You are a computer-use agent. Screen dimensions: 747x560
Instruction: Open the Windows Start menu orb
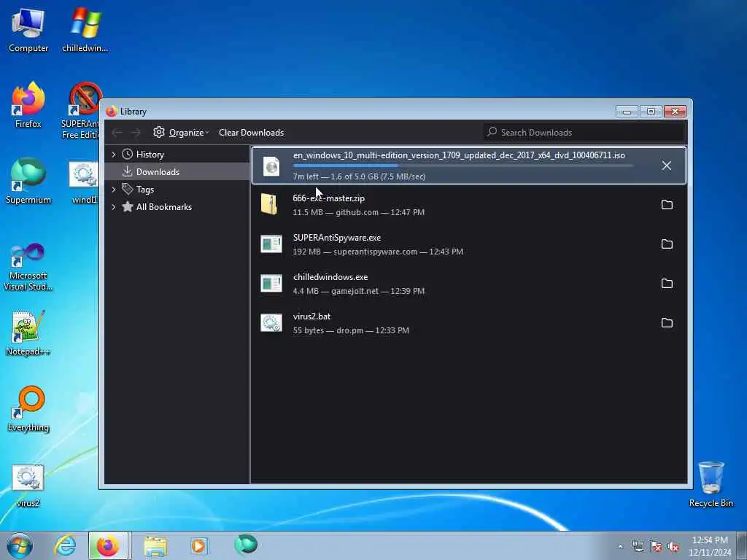[20, 545]
